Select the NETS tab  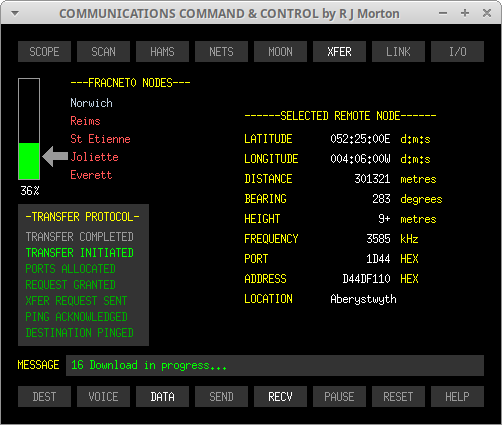click(x=221, y=52)
